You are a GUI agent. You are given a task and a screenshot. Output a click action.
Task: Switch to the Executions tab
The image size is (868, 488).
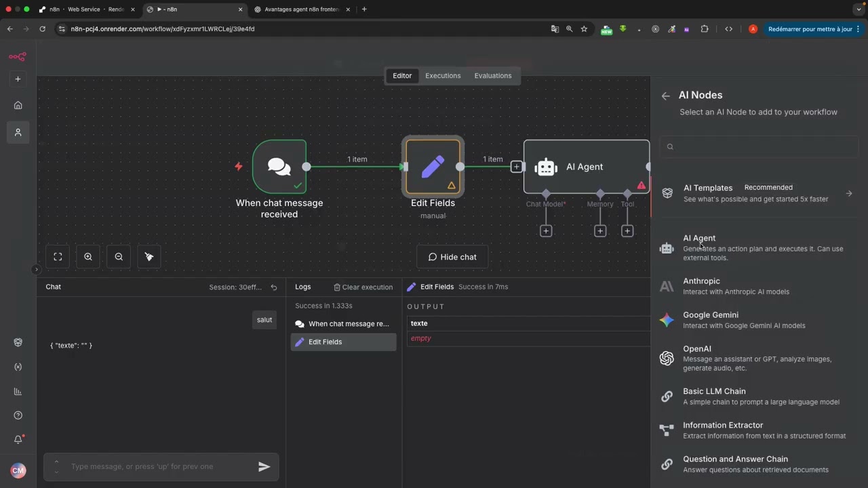(443, 76)
